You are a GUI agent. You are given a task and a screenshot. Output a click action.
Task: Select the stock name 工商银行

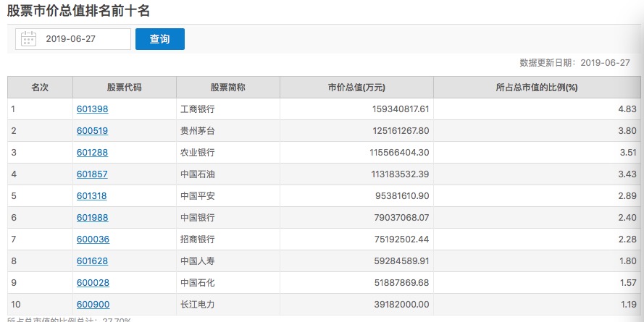pyautogui.click(x=198, y=109)
